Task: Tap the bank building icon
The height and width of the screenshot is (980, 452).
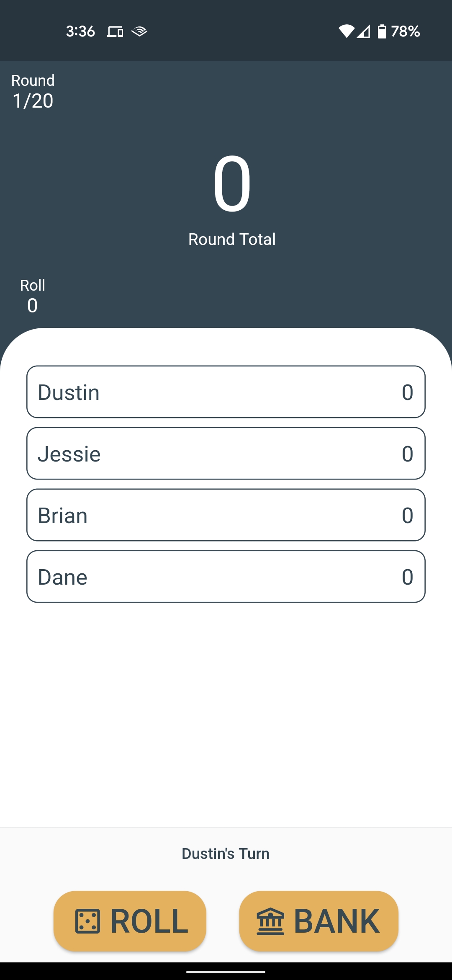Action: pyautogui.click(x=270, y=921)
